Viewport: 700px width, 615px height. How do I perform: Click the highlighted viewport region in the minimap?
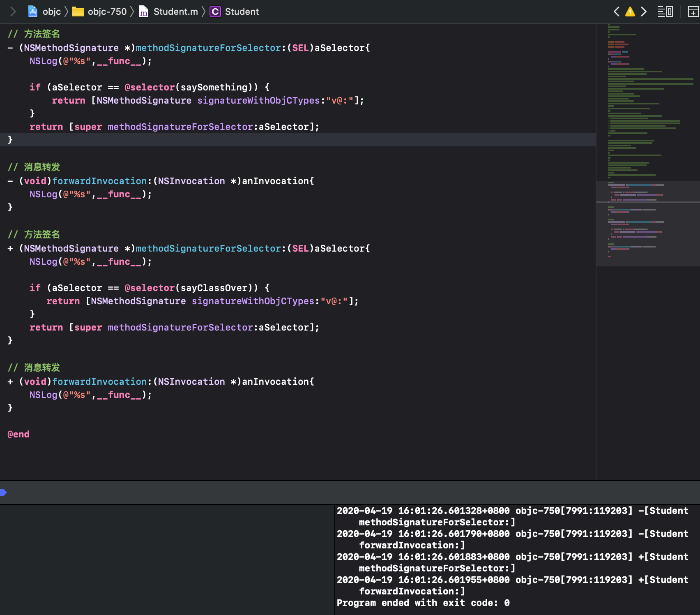(x=648, y=224)
